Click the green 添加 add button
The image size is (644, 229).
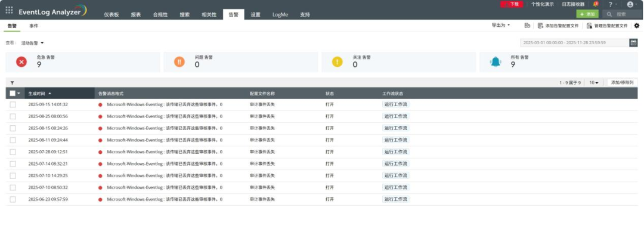[x=587, y=14]
